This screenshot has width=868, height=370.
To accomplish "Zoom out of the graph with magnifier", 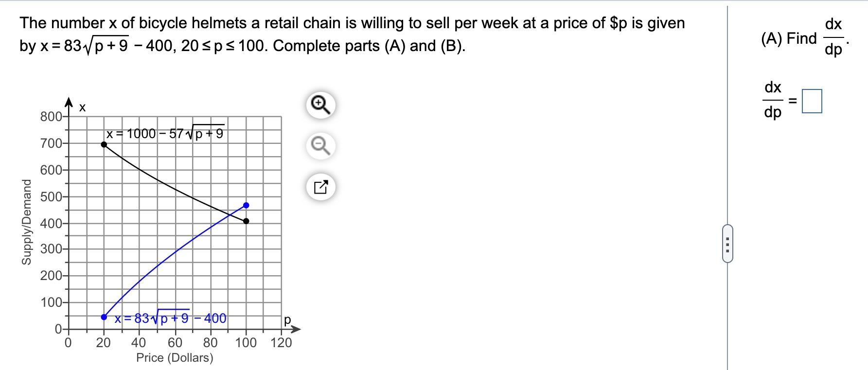I will (321, 146).
